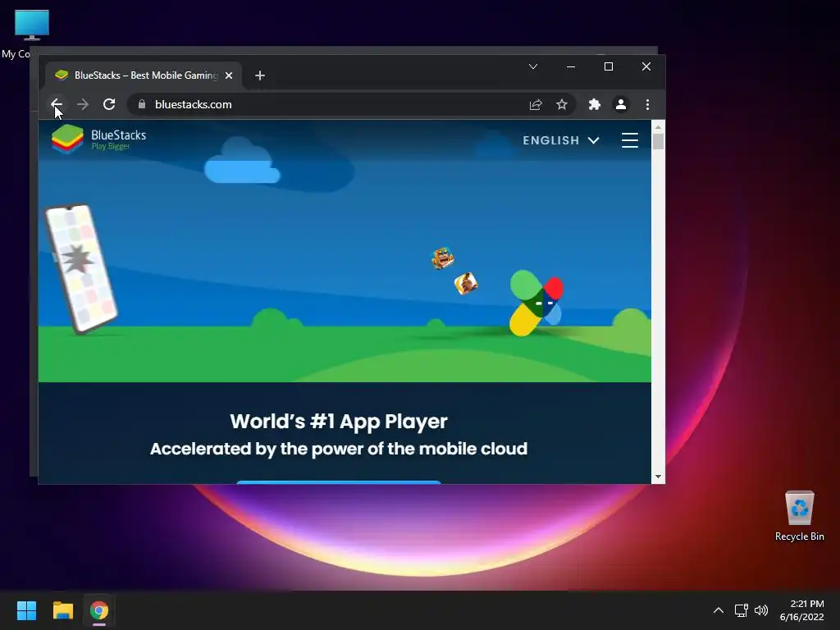This screenshot has height=630, width=840.
Task: Select the Recycle Bin desktop icon
Action: pyautogui.click(x=799, y=516)
